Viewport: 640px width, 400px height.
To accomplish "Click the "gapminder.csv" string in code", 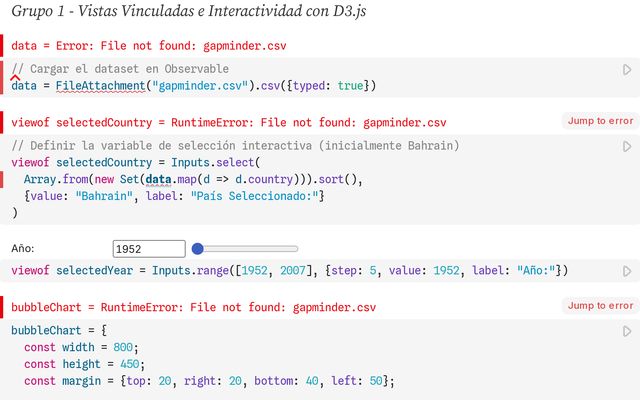I will [x=200, y=86].
